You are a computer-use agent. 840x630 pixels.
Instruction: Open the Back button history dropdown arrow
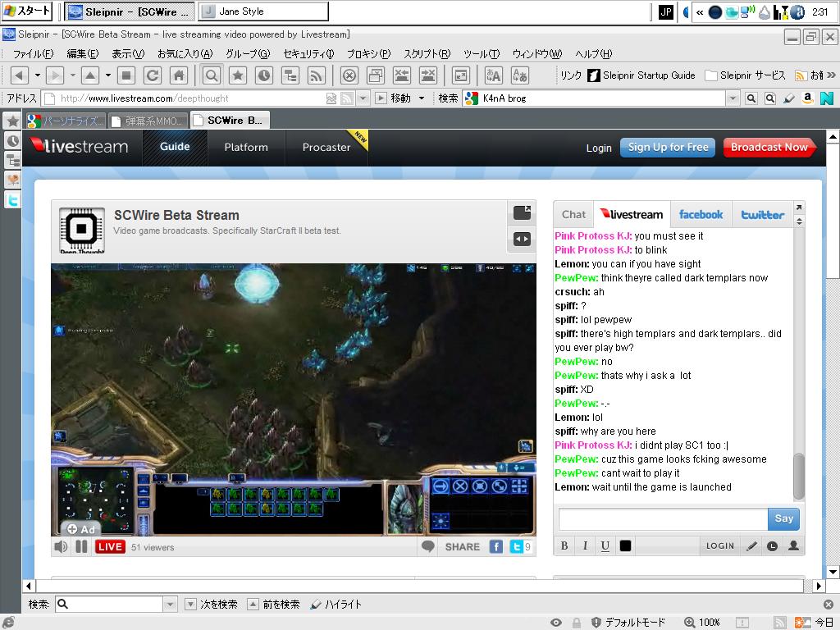click(x=38, y=75)
